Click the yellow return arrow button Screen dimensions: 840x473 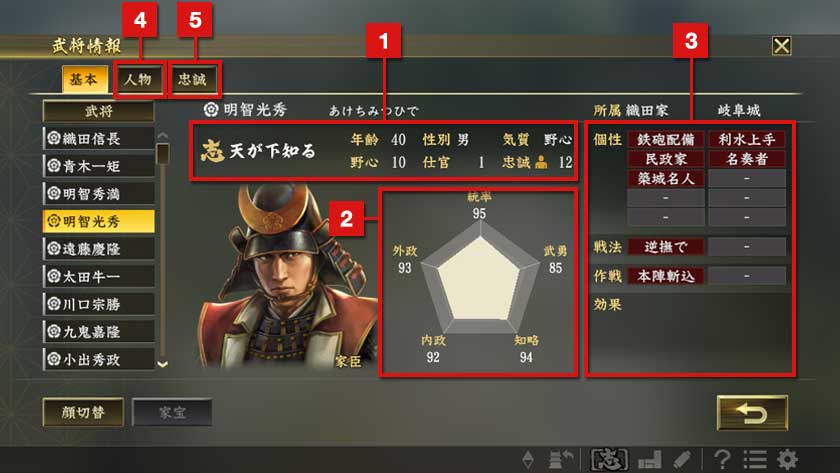pyautogui.click(x=752, y=412)
